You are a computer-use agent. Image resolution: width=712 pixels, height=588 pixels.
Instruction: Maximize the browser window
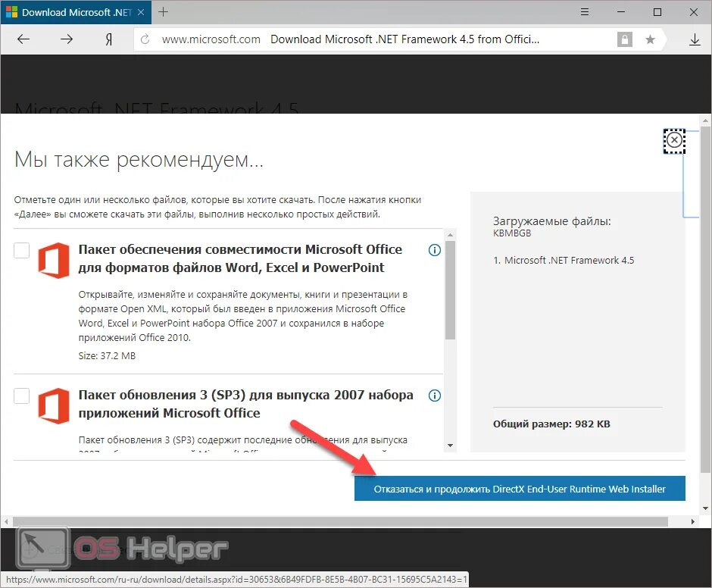tap(657, 12)
